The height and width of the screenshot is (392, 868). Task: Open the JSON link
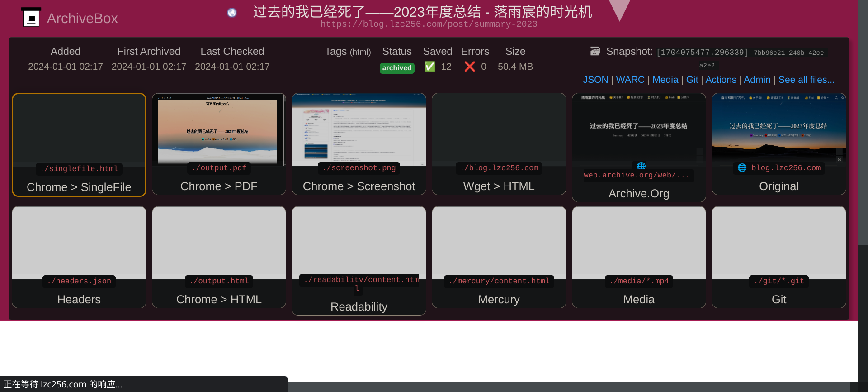[x=595, y=80]
